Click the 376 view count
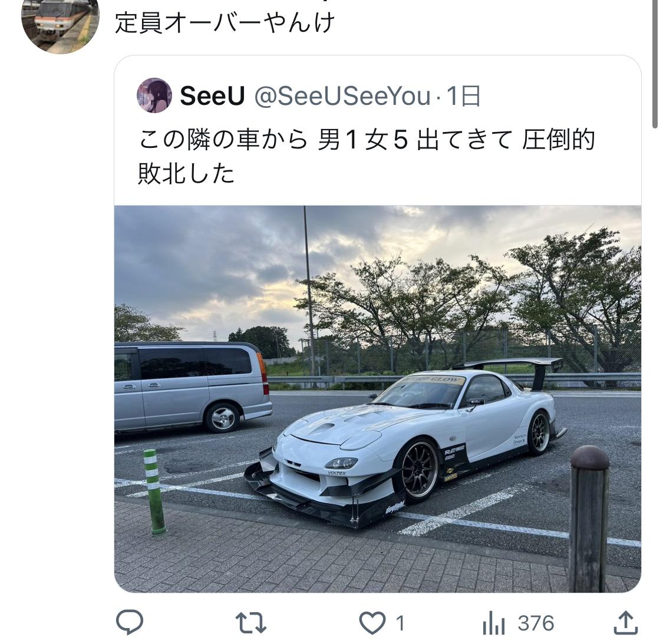Image resolution: width=663 pixels, height=644 pixels. [x=536, y=623]
